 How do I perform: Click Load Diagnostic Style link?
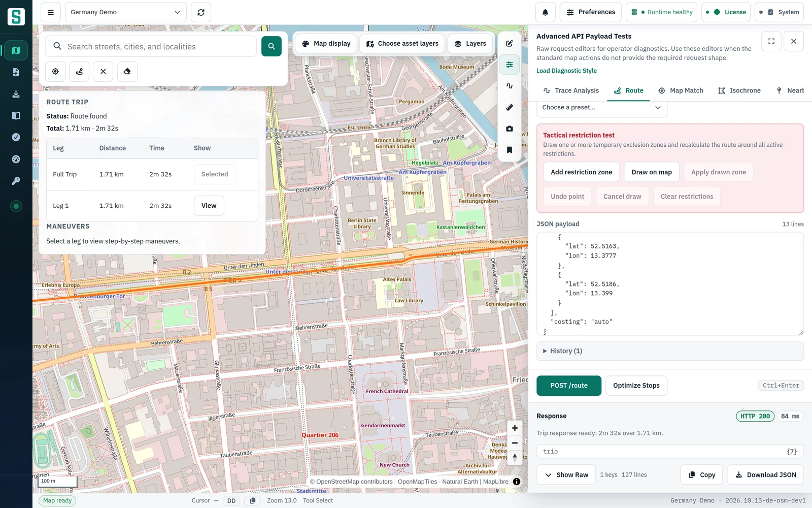(566, 71)
